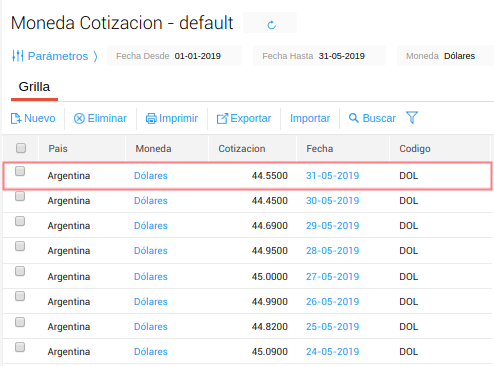Check the 27-05-2019 row checkbox
This screenshot has height=366, width=494.
(x=20, y=271)
